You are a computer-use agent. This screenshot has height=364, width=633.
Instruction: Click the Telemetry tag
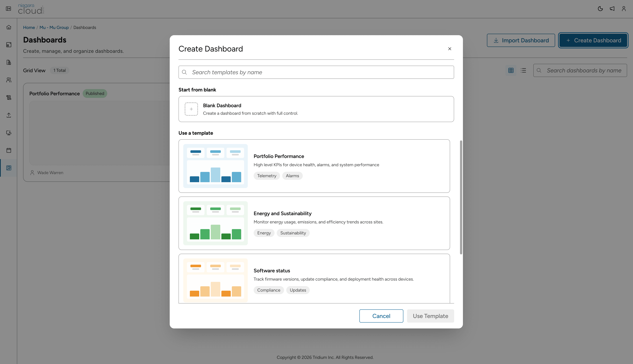point(267,176)
